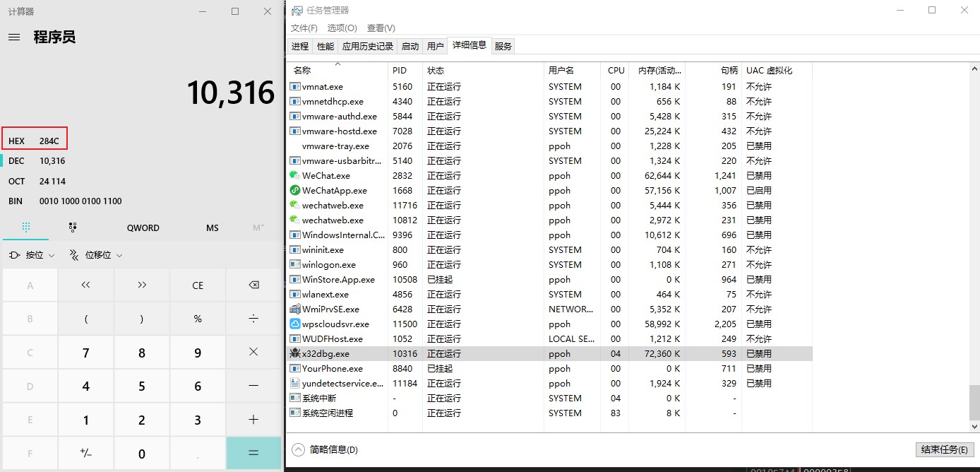The height and width of the screenshot is (472, 980).
Task: Sort by 名称 column header
Action: (x=338, y=70)
